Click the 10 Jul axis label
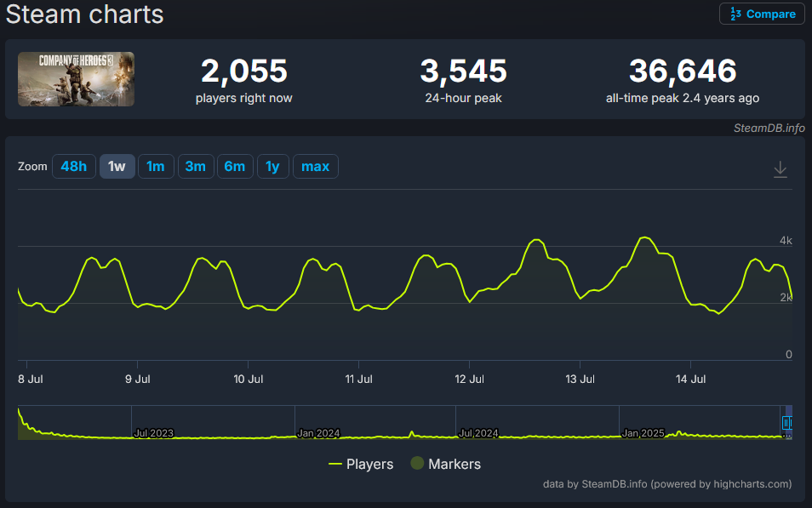 click(248, 379)
